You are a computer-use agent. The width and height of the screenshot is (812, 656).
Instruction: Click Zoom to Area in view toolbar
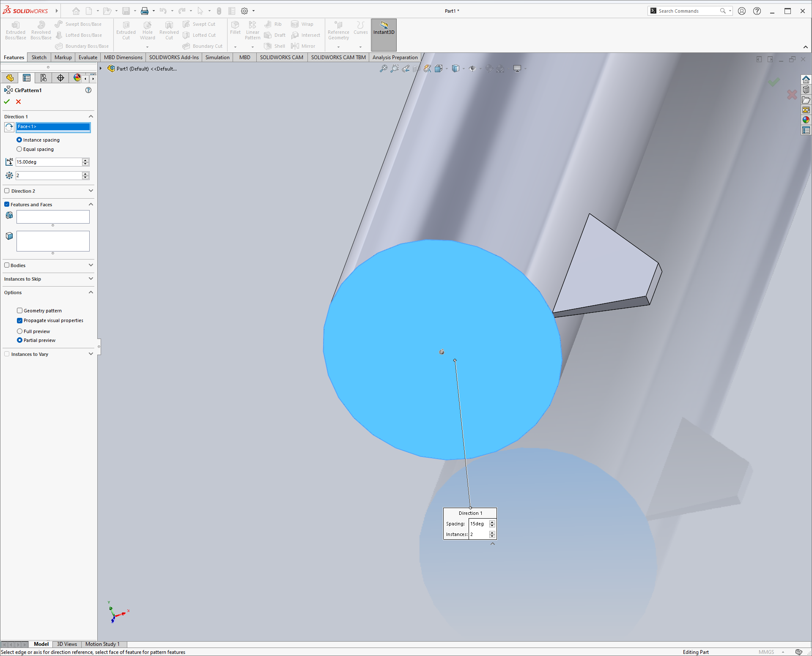395,68
